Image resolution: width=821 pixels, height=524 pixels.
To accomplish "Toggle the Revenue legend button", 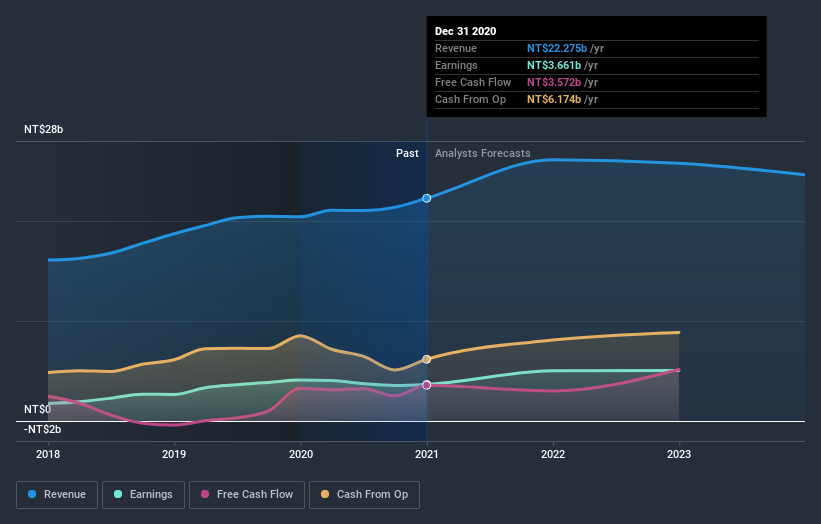I will click(57, 495).
